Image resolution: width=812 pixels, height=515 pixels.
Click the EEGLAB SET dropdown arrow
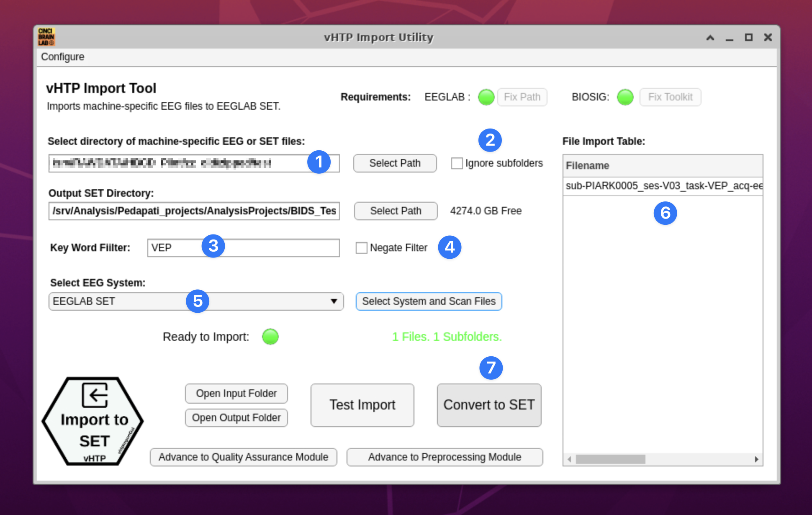click(x=334, y=301)
